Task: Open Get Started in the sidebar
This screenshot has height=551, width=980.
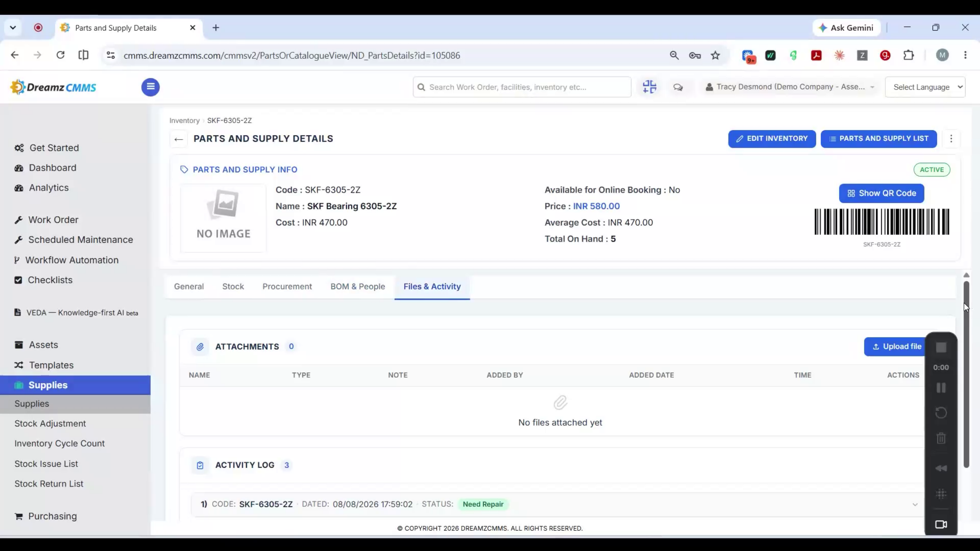Action: (54, 148)
